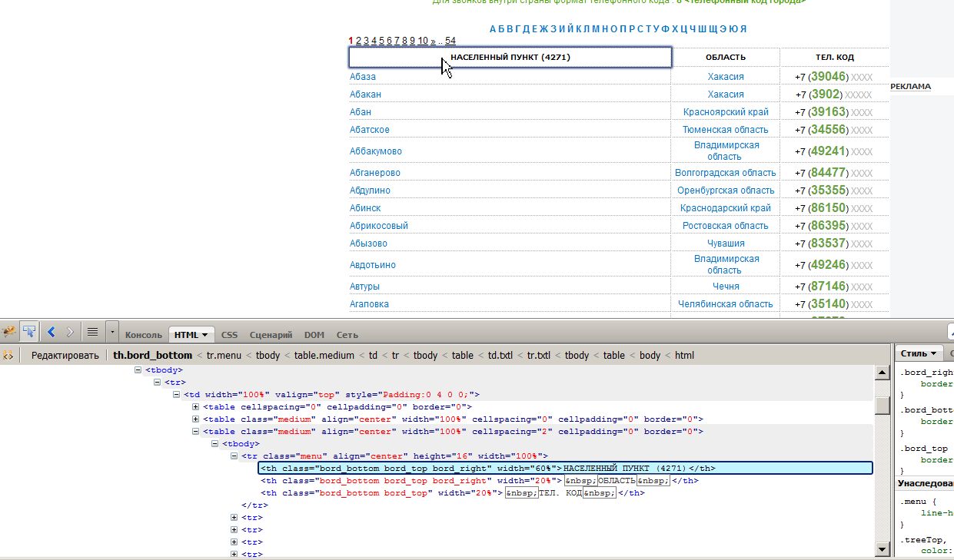Click the blue back arrow in Firebug
The height and width of the screenshot is (560, 954).
(x=52, y=332)
